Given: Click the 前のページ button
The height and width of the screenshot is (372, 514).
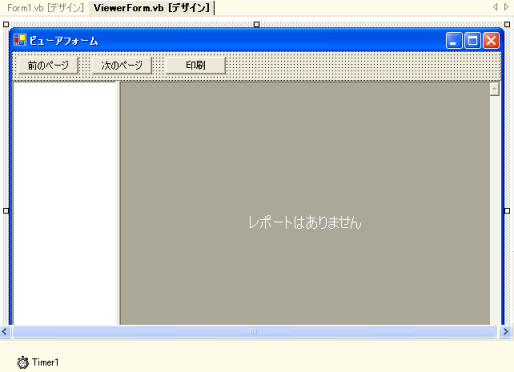Looking at the screenshot, I should click(48, 65).
